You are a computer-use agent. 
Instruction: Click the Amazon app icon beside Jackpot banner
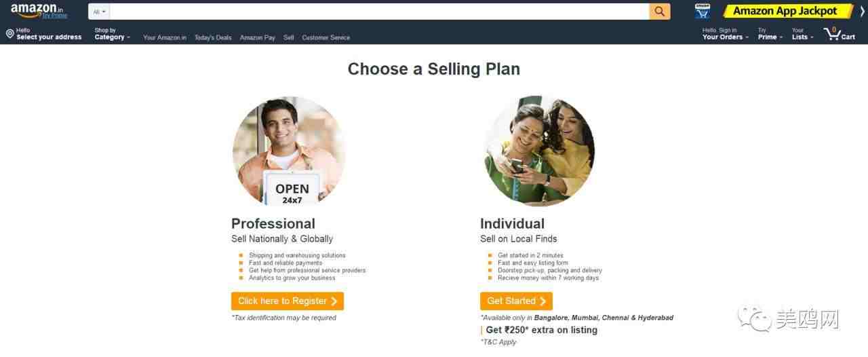[703, 11]
